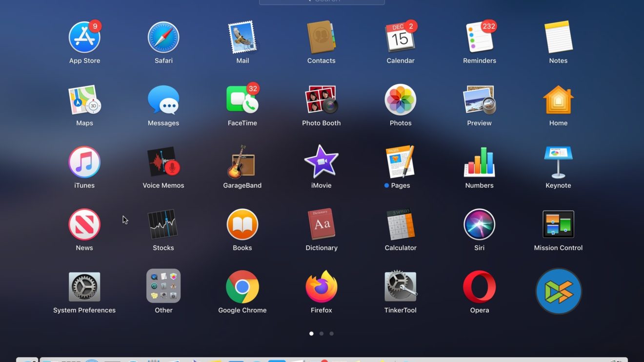Viewport: 644px width, 362px height.
Task: Open Voice Memos
Action: [x=163, y=162]
